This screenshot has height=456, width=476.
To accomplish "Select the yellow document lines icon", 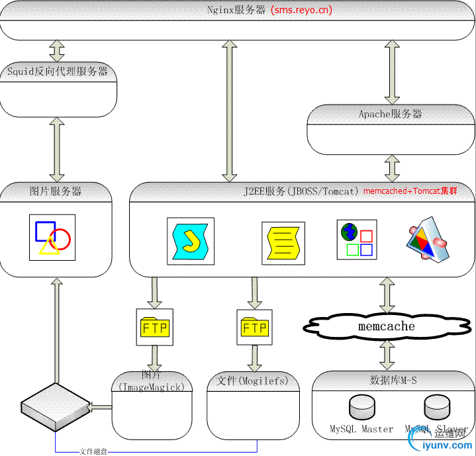I will click(x=283, y=244).
